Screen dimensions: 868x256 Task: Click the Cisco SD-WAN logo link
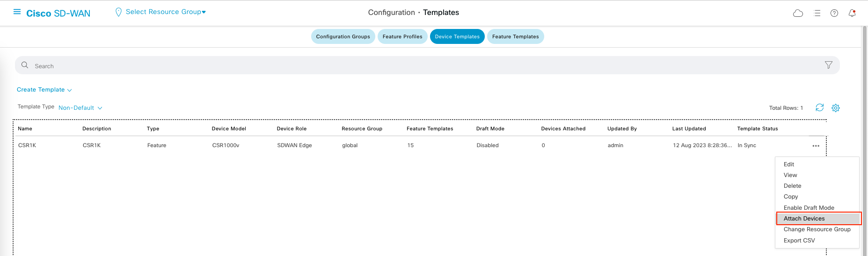pos(58,14)
